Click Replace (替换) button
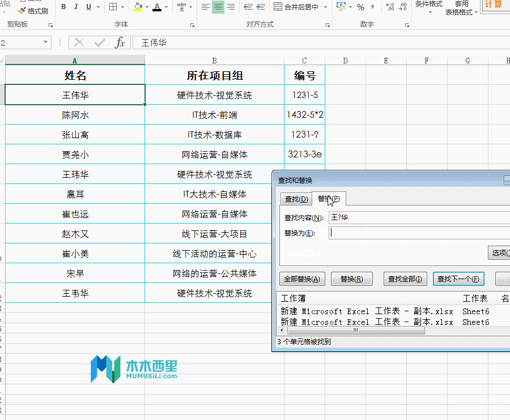The height and width of the screenshot is (420, 510). pyautogui.click(x=351, y=279)
